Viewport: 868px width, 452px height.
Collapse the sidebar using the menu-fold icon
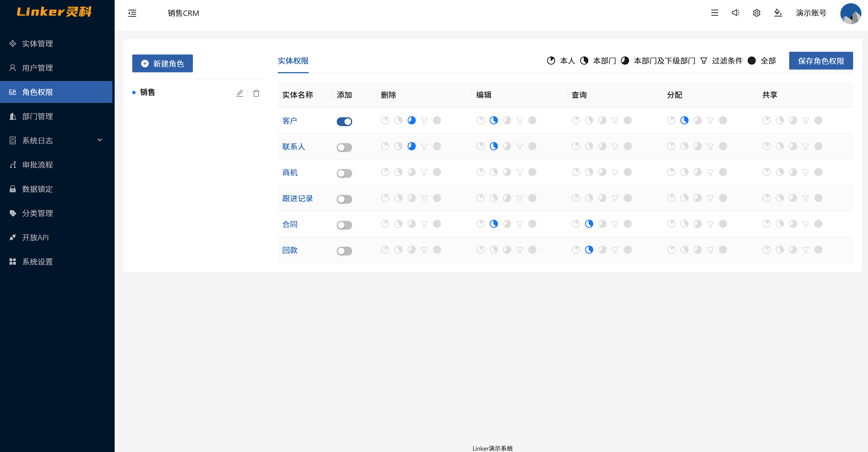pyautogui.click(x=132, y=13)
